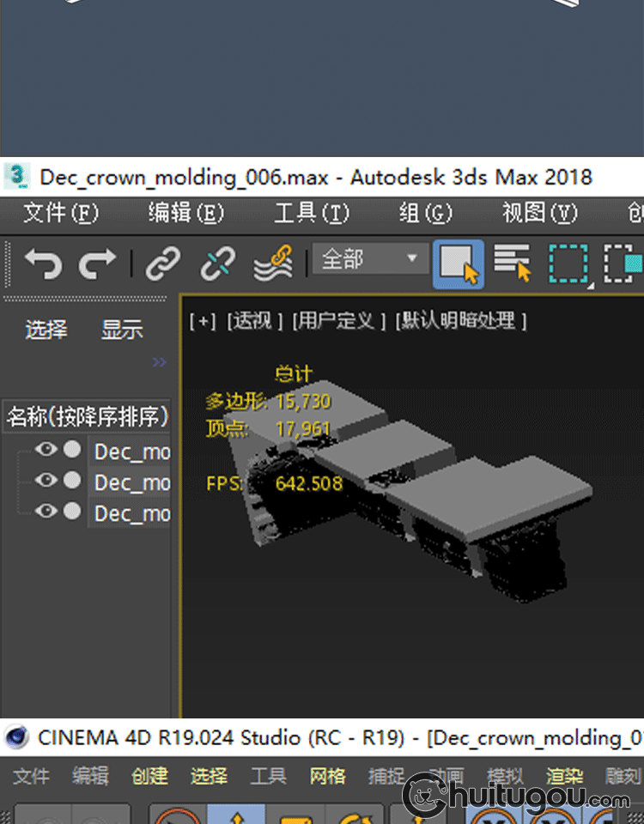Open the 捕捉 menu in Cinema 4D
Viewport: 644px width, 824px height.
click(x=386, y=776)
